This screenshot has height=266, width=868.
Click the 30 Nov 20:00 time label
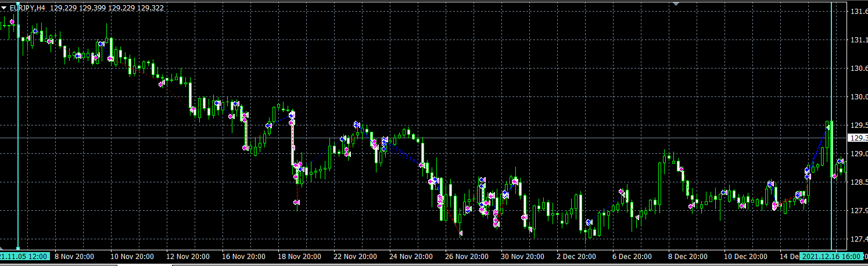coord(522,256)
